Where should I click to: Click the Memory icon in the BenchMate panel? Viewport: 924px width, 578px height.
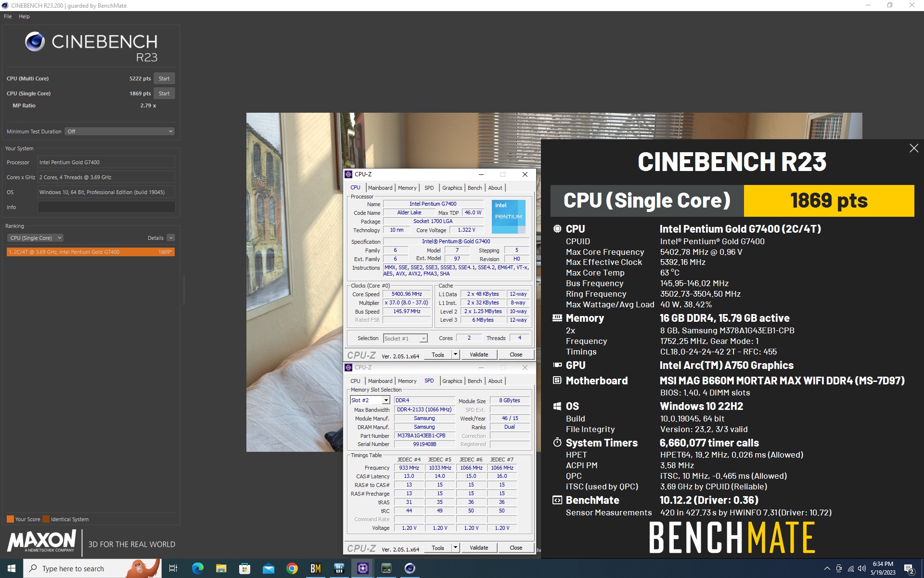tap(557, 318)
